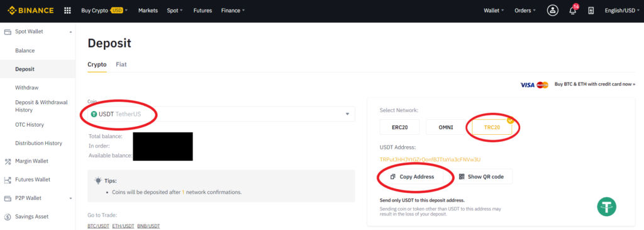644x230 pixels.
Task: Open Futures Wallet in sidebar
Action: coord(33,180)
